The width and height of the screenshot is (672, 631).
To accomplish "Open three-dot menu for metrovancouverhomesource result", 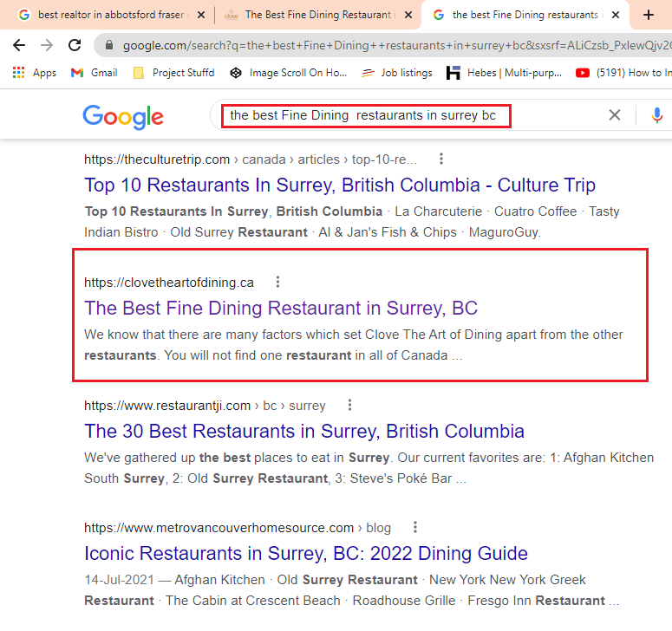I will [x=414, y=527].
